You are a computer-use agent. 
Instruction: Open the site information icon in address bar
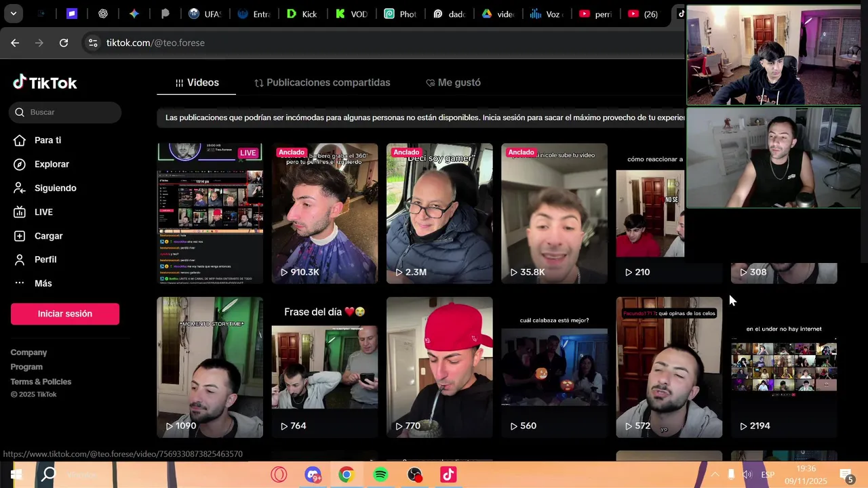tap(93, 43)
